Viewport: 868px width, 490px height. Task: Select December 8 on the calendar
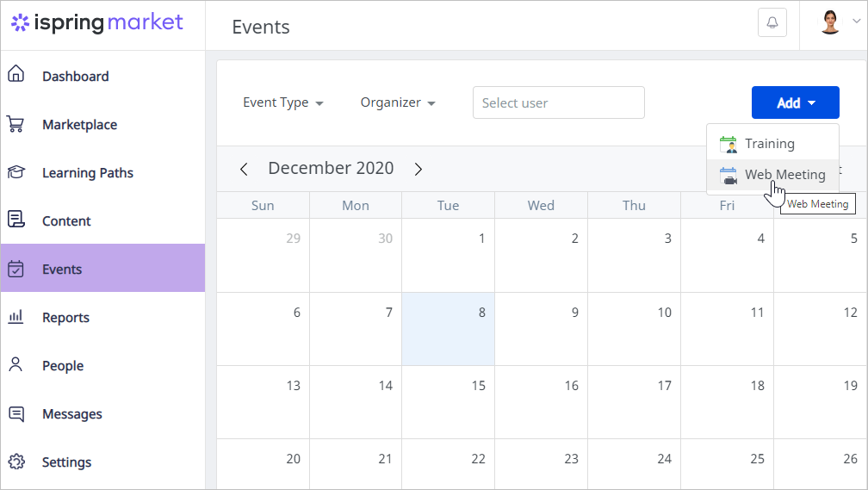[449, 329]
